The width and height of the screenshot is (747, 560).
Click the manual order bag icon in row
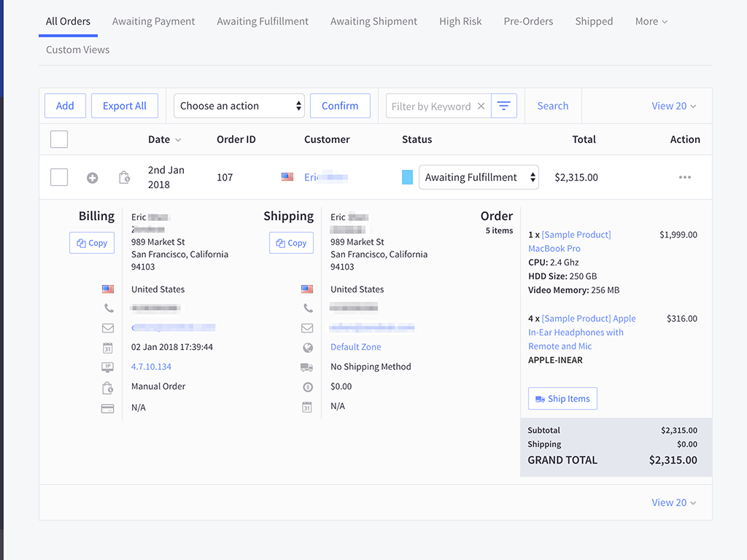pyautogui.click(x=125, y=177)
